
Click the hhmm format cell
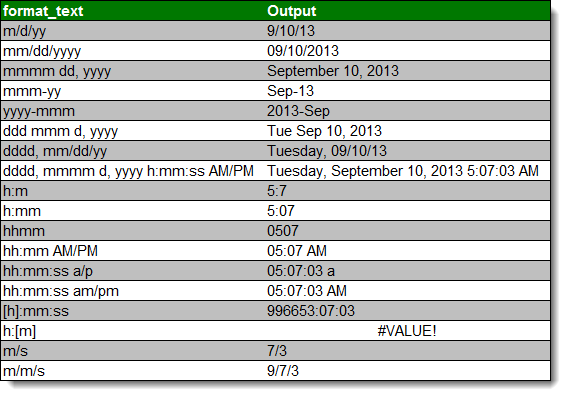click(133, 231)
